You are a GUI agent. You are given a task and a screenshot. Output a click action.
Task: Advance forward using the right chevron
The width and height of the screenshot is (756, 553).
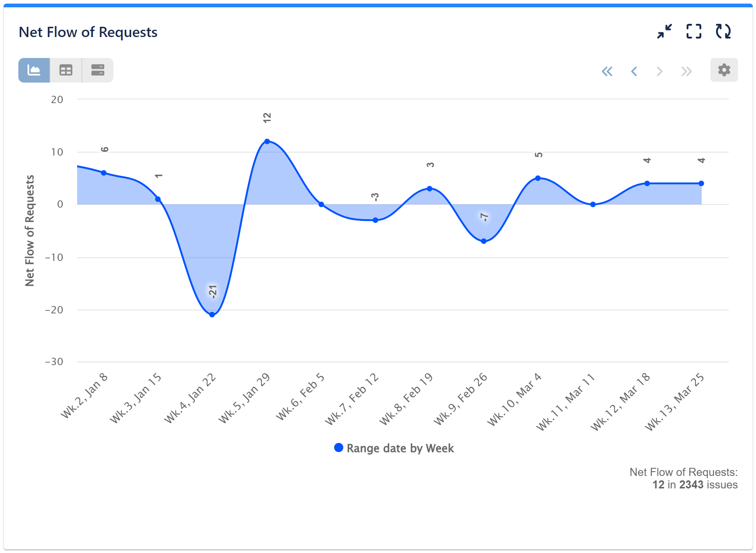coord(660,71)
